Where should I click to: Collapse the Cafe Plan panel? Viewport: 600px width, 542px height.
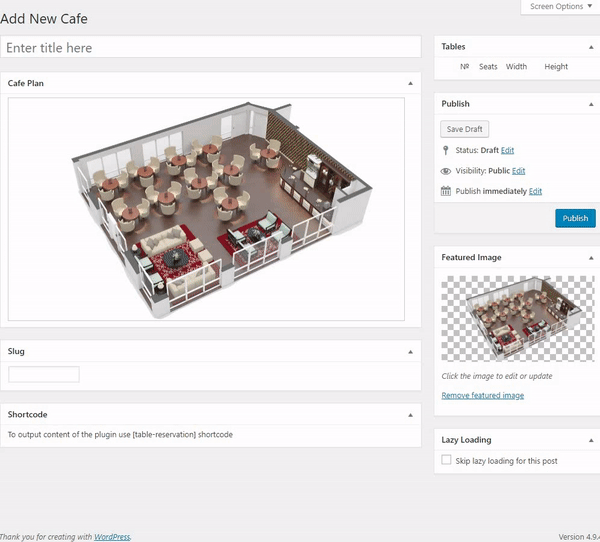(x=411, y=83)
